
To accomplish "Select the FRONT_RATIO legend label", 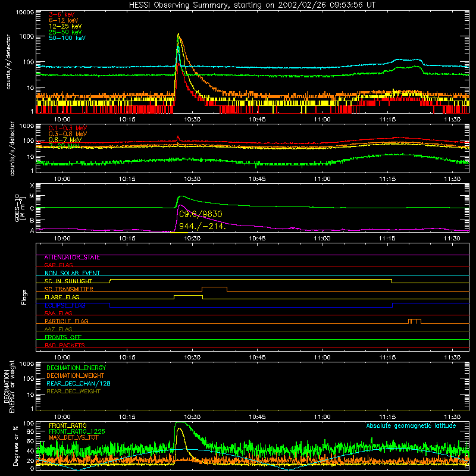I will pyautogui.click(x=68, y=425).
